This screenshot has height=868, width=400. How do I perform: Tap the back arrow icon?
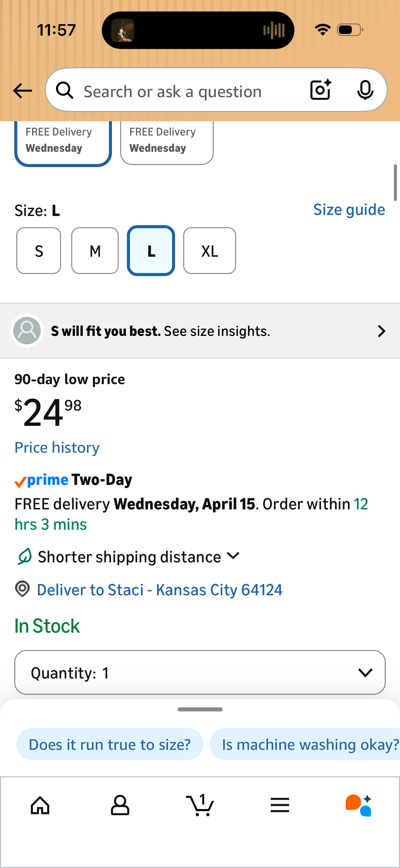(22, 91)
